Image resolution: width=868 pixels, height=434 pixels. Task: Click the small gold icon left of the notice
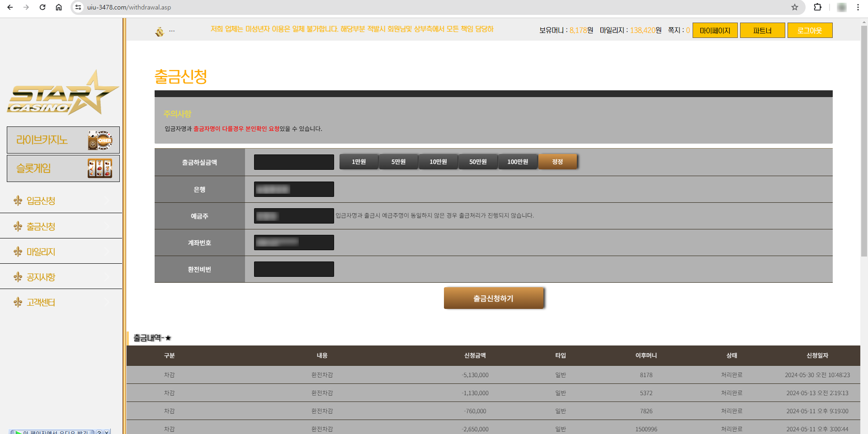[160, 32]
